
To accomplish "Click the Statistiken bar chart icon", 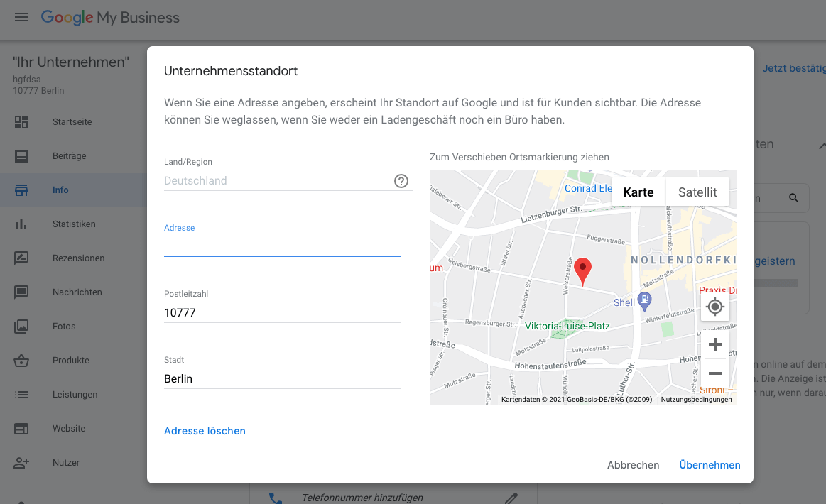I will pos(21,224).
